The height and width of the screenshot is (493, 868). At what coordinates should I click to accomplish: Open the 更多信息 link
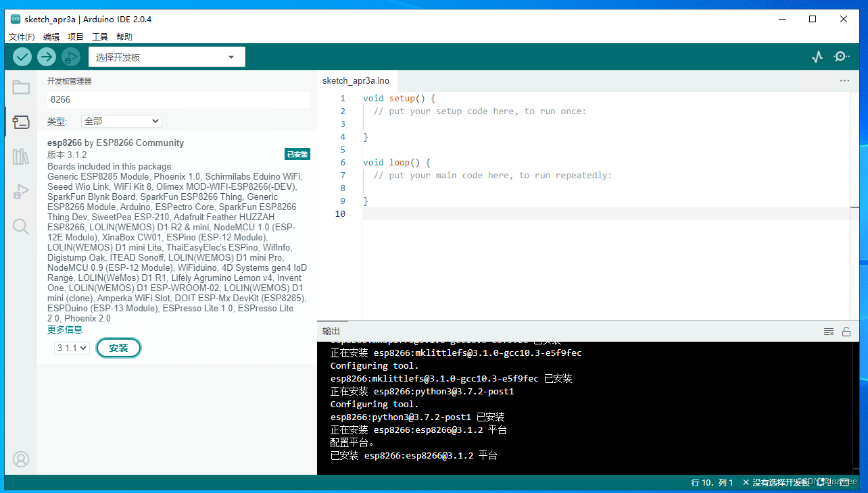65,329
